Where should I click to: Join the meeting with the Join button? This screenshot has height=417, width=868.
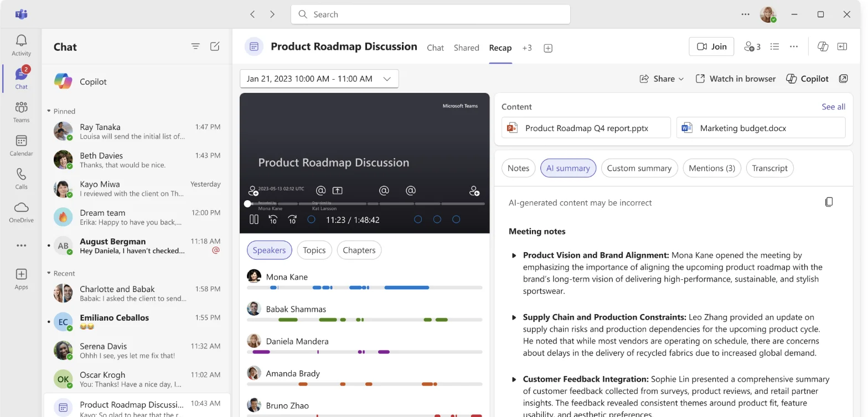point(711,46)
